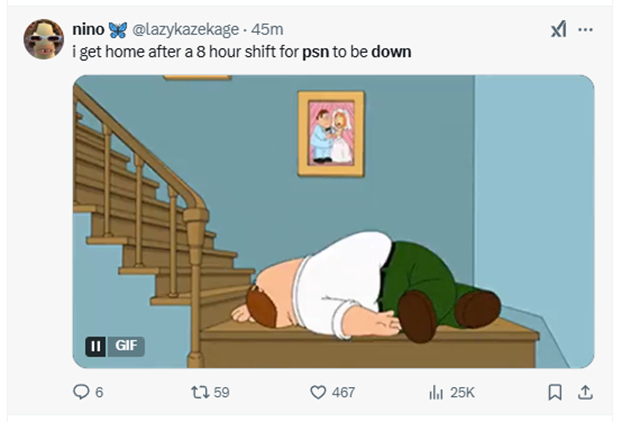The height and width of the screenshot is (422, 640).
Task: Click the GIF label badge
Action: tap(127, 346)
